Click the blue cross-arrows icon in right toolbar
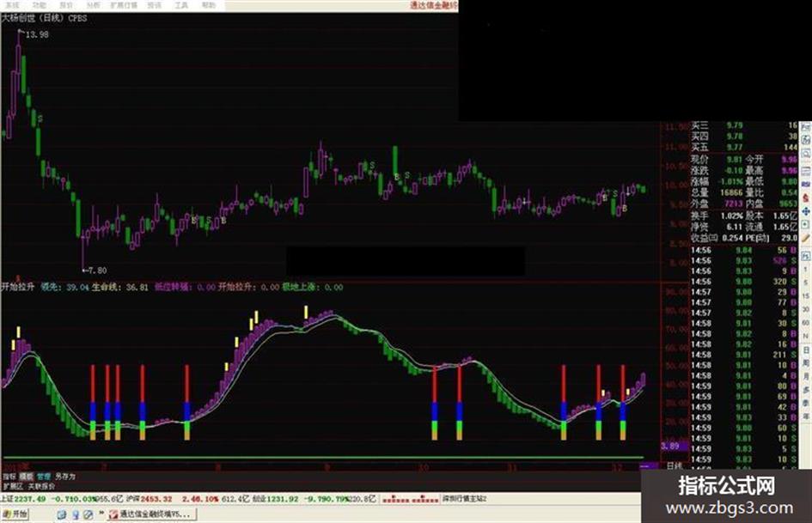The width and height of the screenshot is (812, 523). click(806, 211)
